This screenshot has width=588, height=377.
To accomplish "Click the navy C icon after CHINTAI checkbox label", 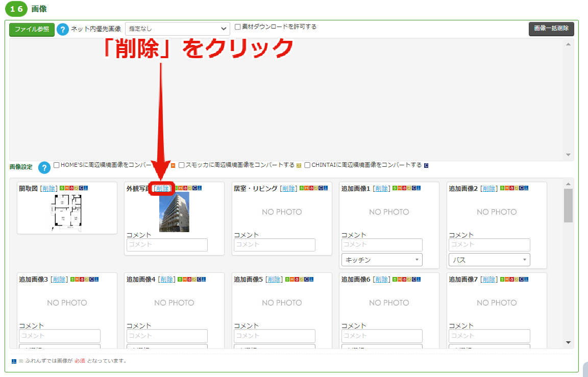I will pos(426,165).
